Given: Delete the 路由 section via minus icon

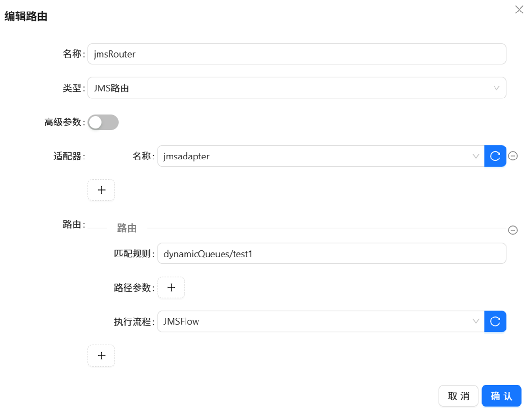Looking at the screenshot, I should coord(513,230).
